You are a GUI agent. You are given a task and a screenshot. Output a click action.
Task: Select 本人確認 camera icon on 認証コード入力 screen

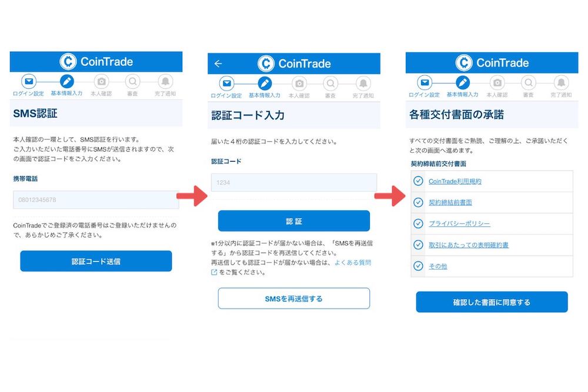[x=299, y=83]
